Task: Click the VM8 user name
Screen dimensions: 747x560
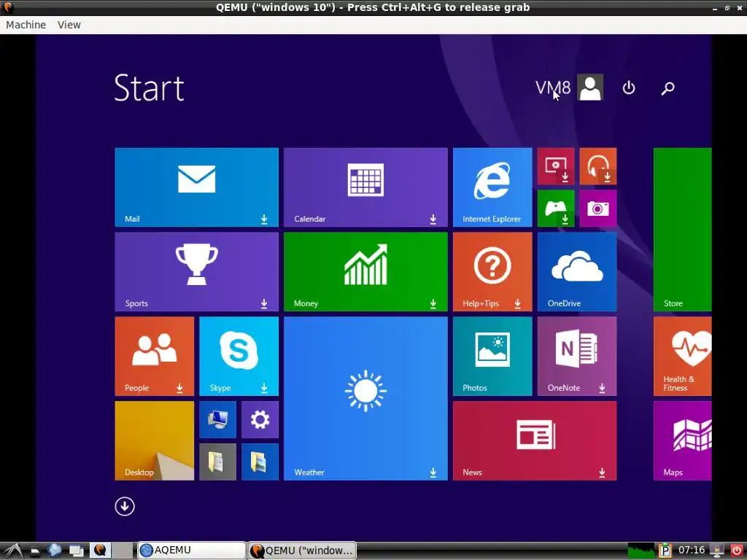Action: [x=553, y=87]
